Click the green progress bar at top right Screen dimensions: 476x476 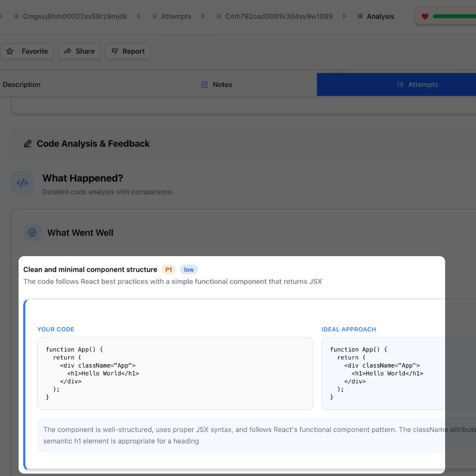pos(455,16)
